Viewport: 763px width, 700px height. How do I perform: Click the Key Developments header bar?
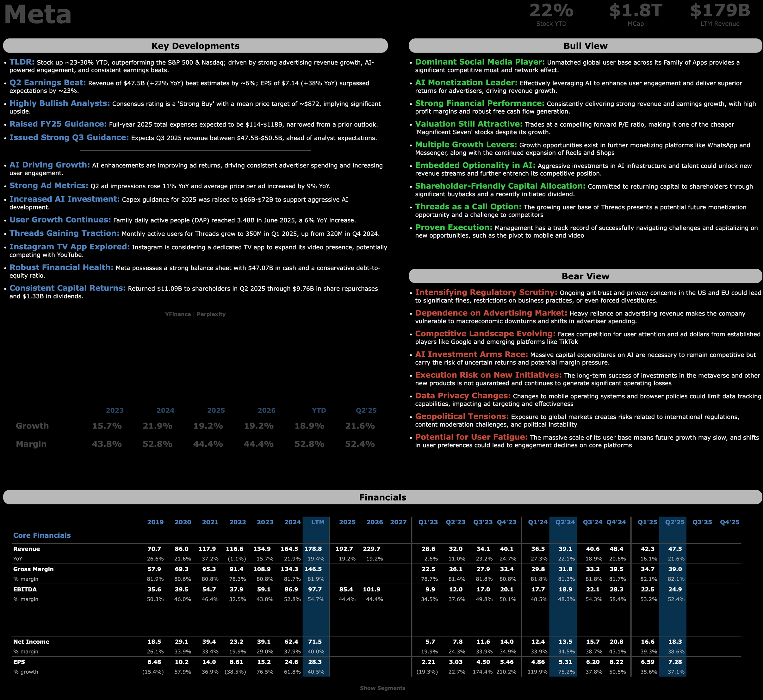coord(195,46)
